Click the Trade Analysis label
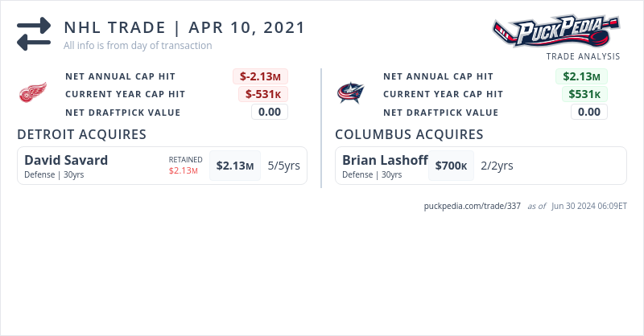 coord(583,56)
